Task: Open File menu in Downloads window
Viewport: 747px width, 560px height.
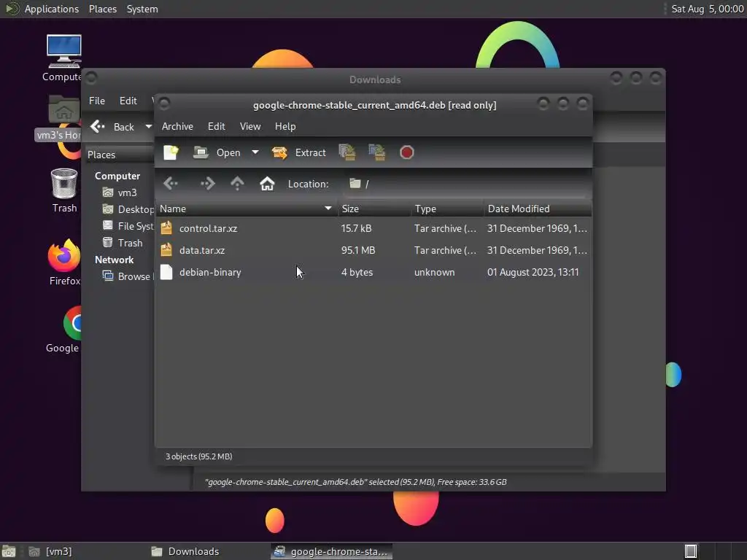Action: tap(97, 101)
